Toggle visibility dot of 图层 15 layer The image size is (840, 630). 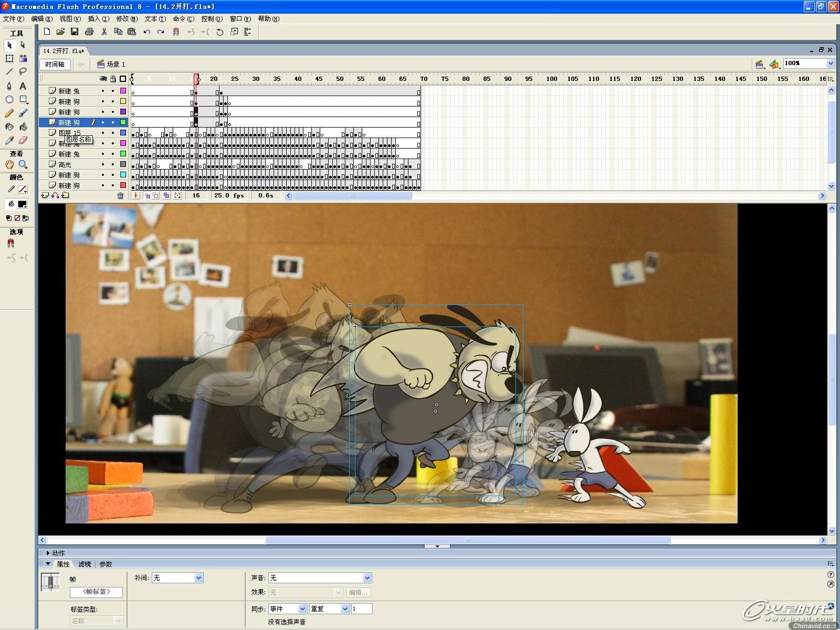103,133
